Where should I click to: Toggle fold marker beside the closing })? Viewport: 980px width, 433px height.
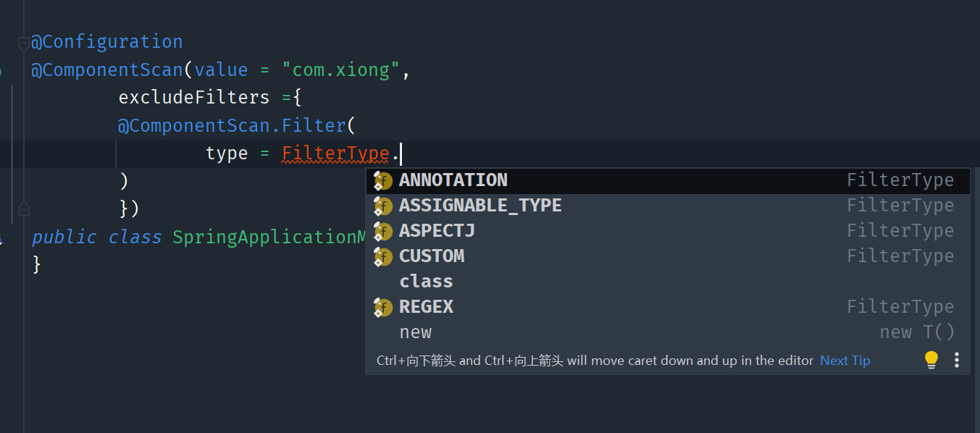coord(24,209)
